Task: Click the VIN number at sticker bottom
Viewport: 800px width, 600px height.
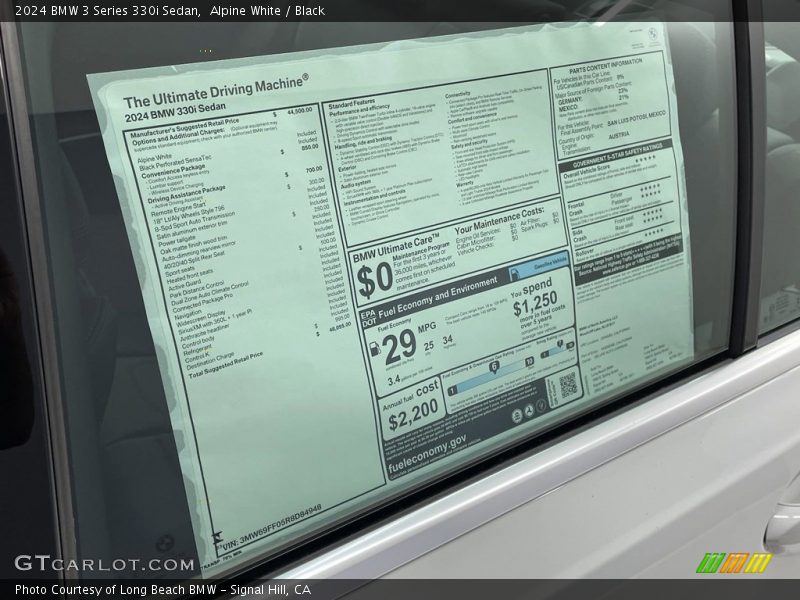Action: 272,527
